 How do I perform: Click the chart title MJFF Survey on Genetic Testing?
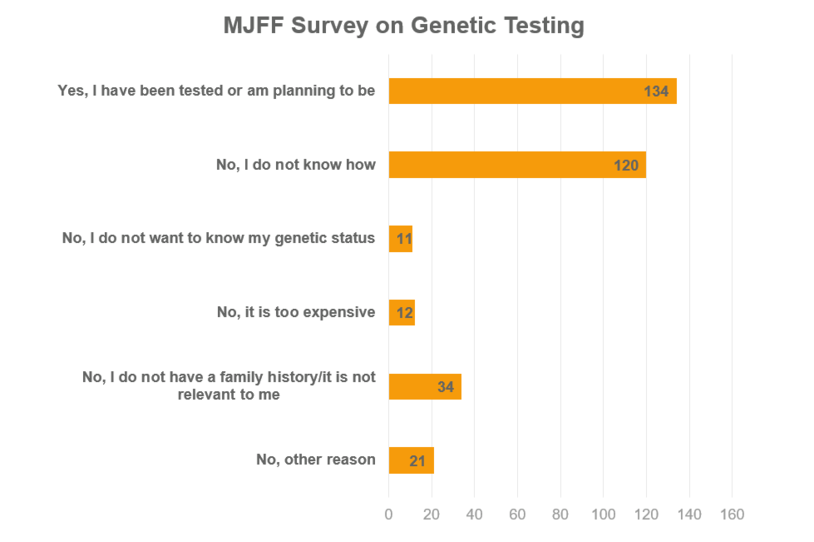click(404, 26)
